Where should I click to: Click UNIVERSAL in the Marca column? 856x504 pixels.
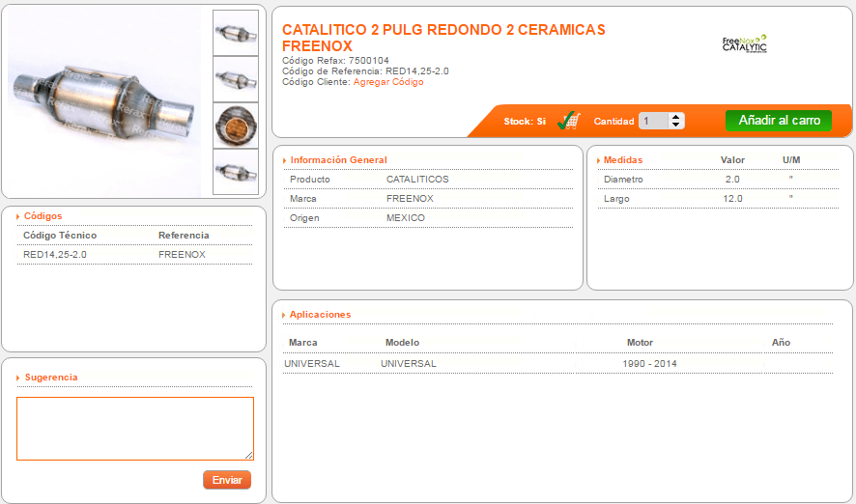click(x=312, y=364)
